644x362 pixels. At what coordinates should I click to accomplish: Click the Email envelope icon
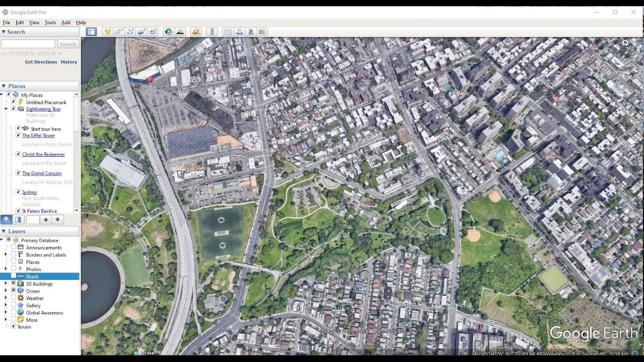click(228, 32)
